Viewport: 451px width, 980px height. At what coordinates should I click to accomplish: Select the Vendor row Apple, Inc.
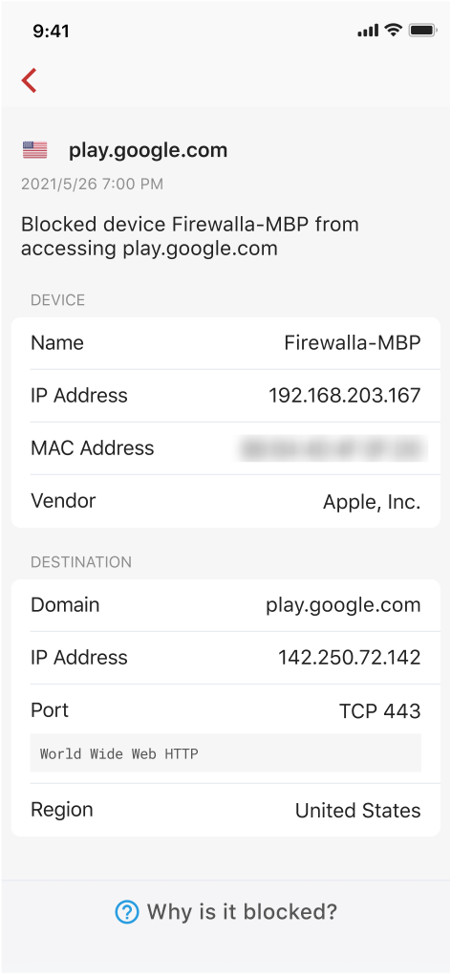pos(225,501)
